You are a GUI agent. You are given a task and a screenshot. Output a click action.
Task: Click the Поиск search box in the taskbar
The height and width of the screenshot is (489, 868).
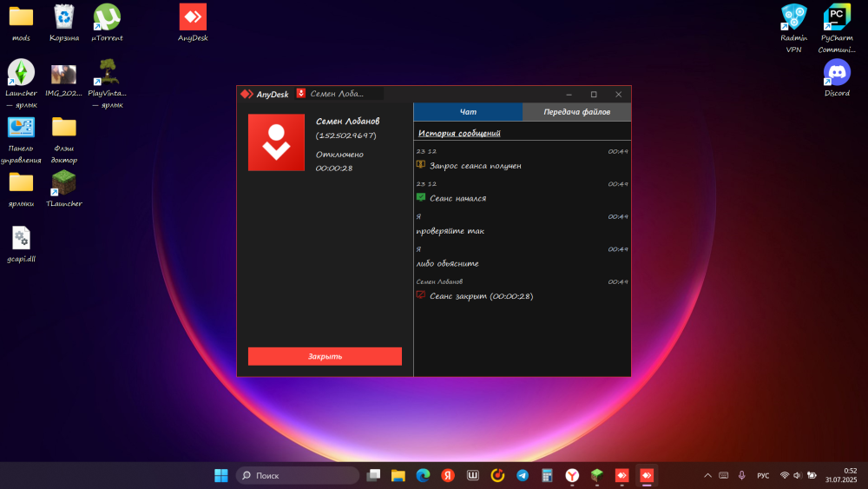click(298, 475)
